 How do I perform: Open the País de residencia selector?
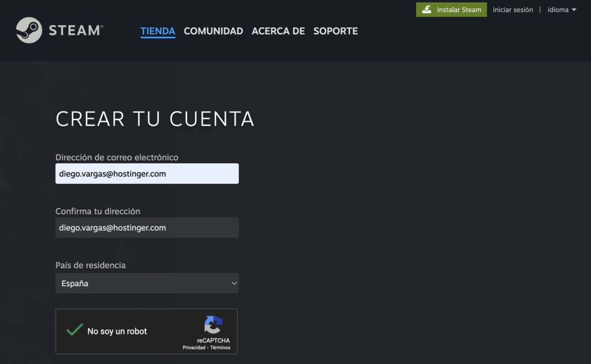pos(147,283)
